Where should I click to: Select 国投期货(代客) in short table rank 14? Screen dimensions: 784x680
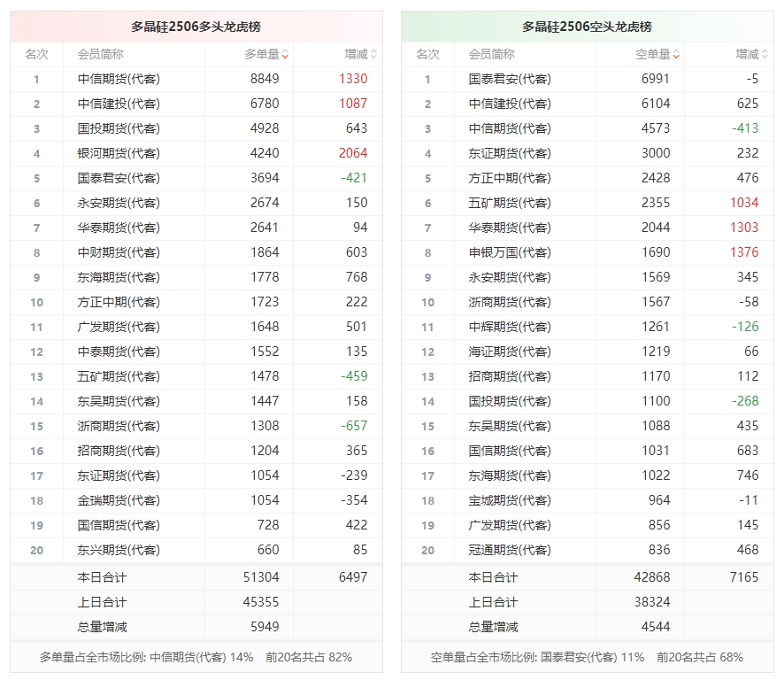pyautogui.click(x=510, y=401)
